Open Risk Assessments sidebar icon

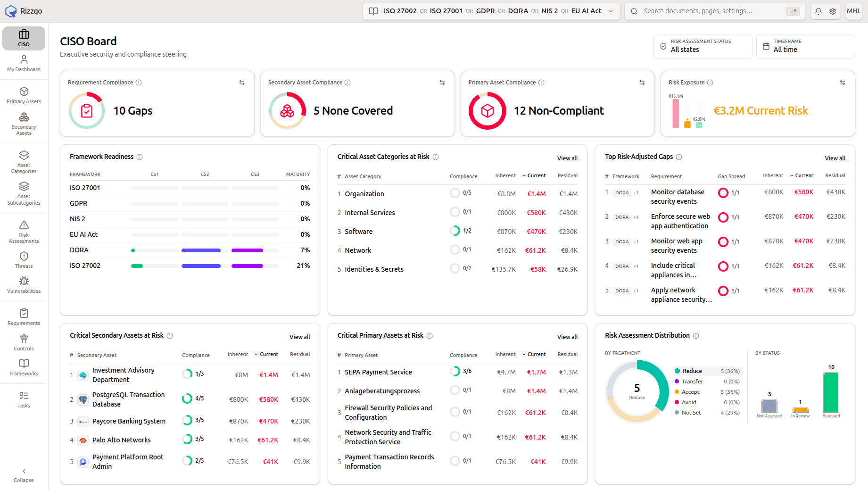[24, 232]
